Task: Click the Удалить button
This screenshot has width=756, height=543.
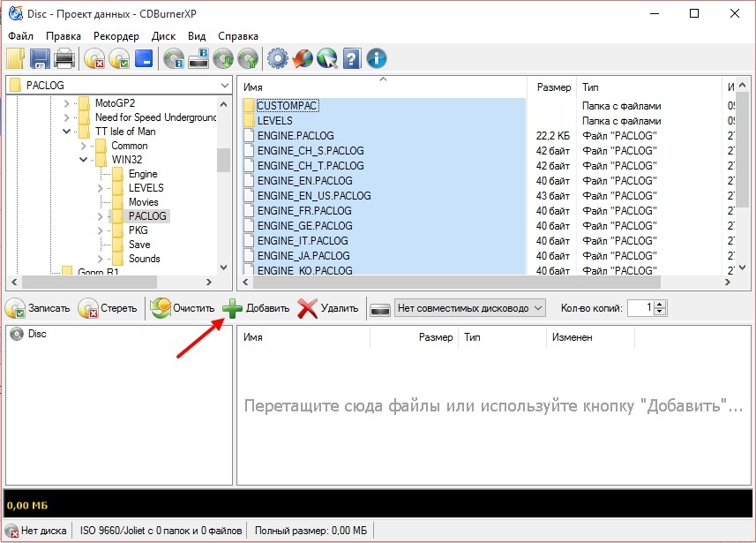Action: 328,308
